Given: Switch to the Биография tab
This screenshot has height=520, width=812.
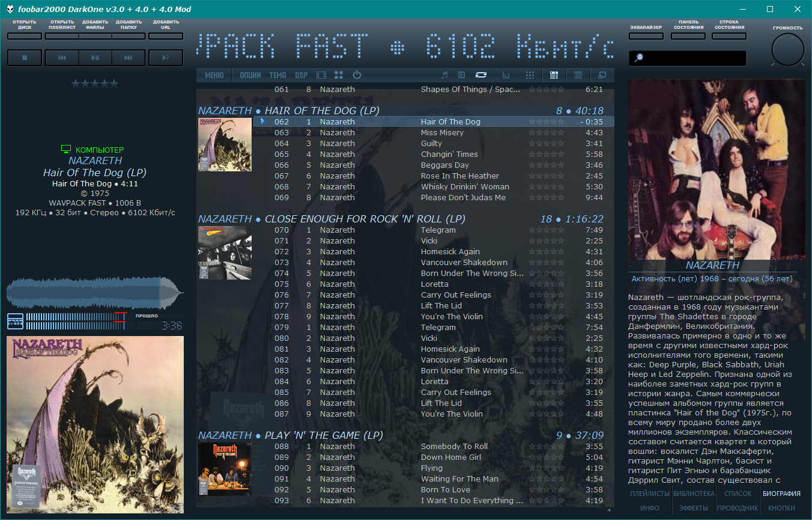Looking at the screenshot, I should click(782, 494).
